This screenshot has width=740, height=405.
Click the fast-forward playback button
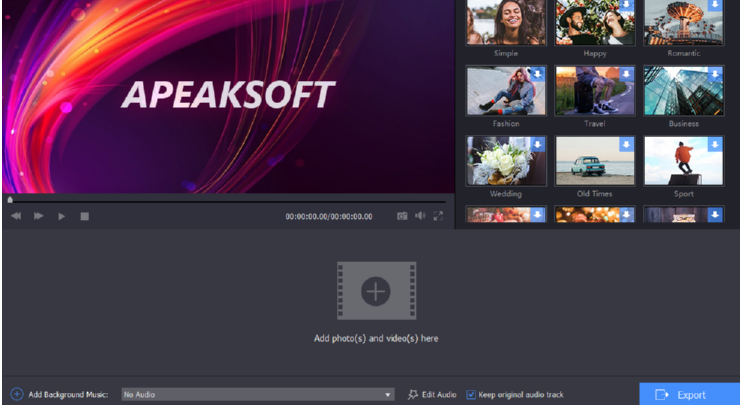[x=39, y=216]
